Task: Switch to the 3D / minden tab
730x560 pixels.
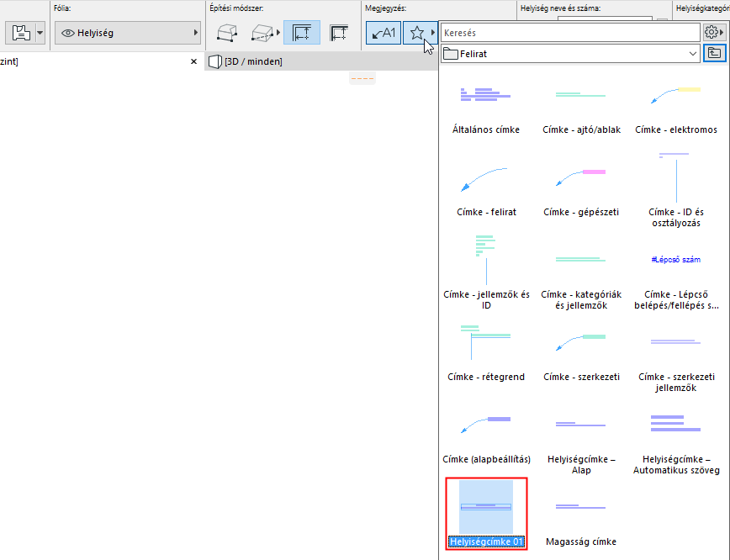Action: tap(253, 61)
